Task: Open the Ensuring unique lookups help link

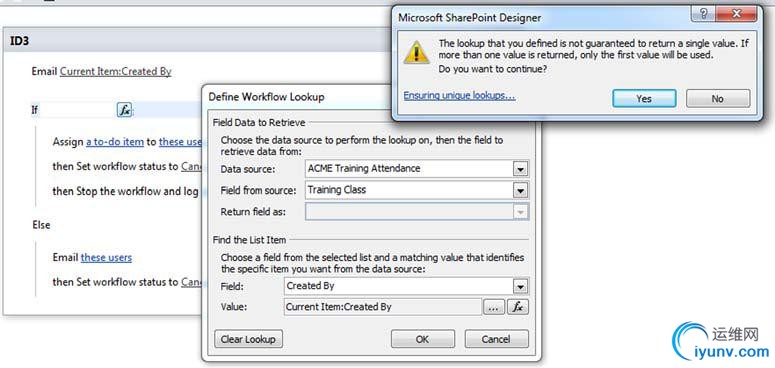Action: pos(459,95)
